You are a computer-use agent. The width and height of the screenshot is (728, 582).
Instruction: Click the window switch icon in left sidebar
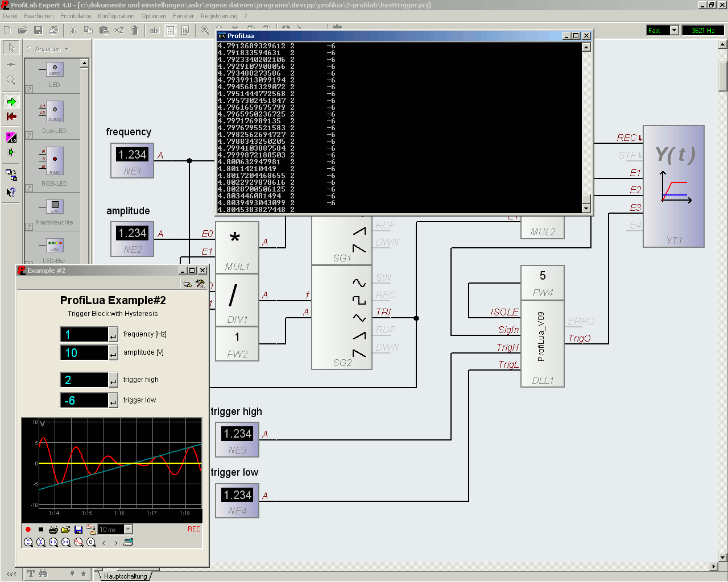[11, 174]
